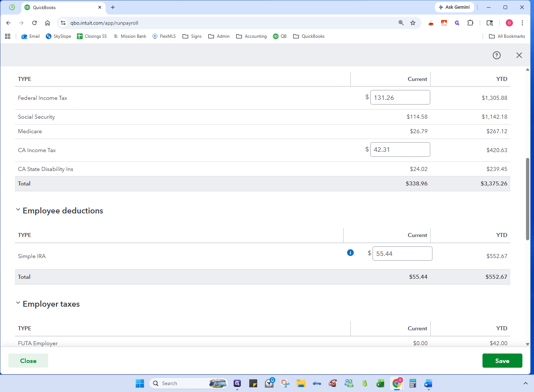534x392 pixels.
Task: Edit the CA Income Tax amount field
Action: point(400,150)
